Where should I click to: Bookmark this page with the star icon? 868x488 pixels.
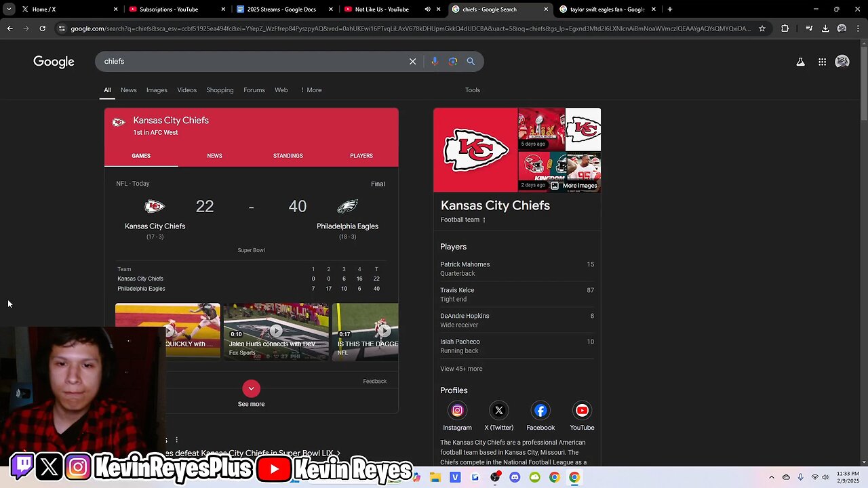click(762, 28)
